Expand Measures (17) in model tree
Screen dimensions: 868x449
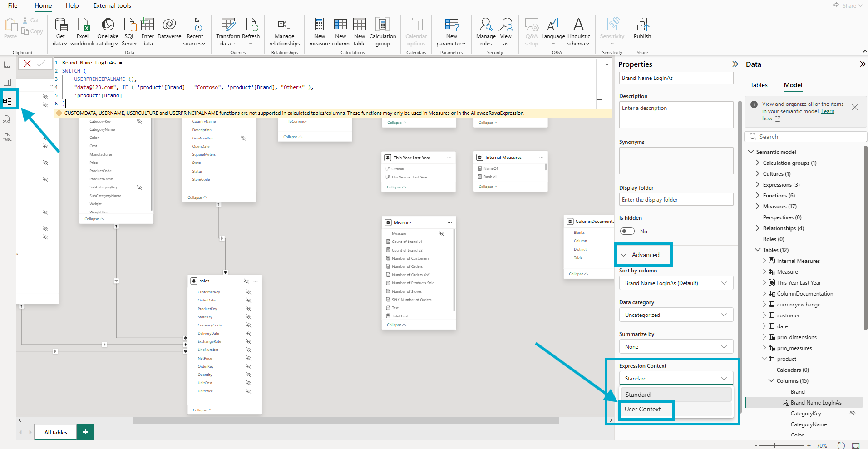coord(757,206)
